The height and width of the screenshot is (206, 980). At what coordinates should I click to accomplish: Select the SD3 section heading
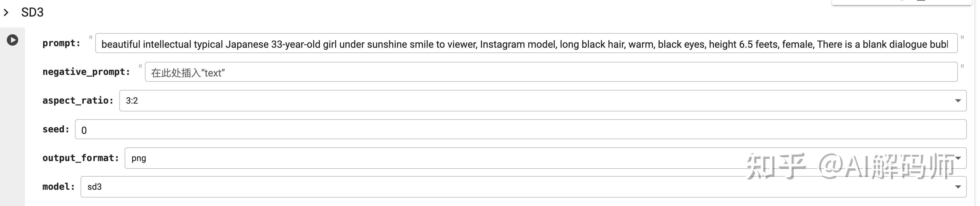[32, 12]
